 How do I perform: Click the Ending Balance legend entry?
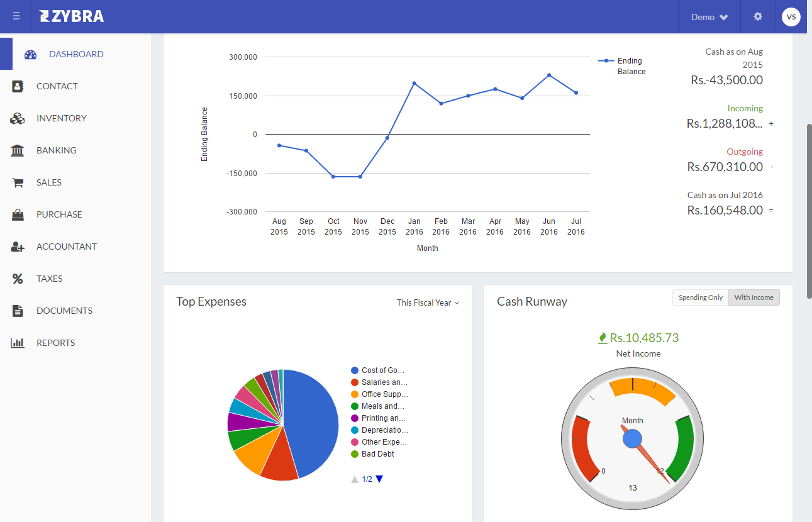point(623,66)
